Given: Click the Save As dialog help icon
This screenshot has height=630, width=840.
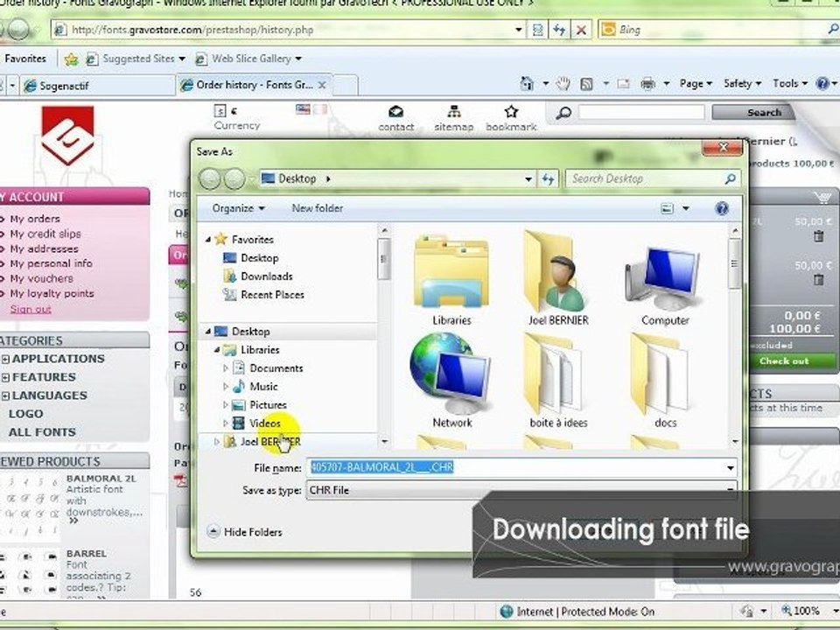Looking at the screenshot, I should click(x=722, y=208).
